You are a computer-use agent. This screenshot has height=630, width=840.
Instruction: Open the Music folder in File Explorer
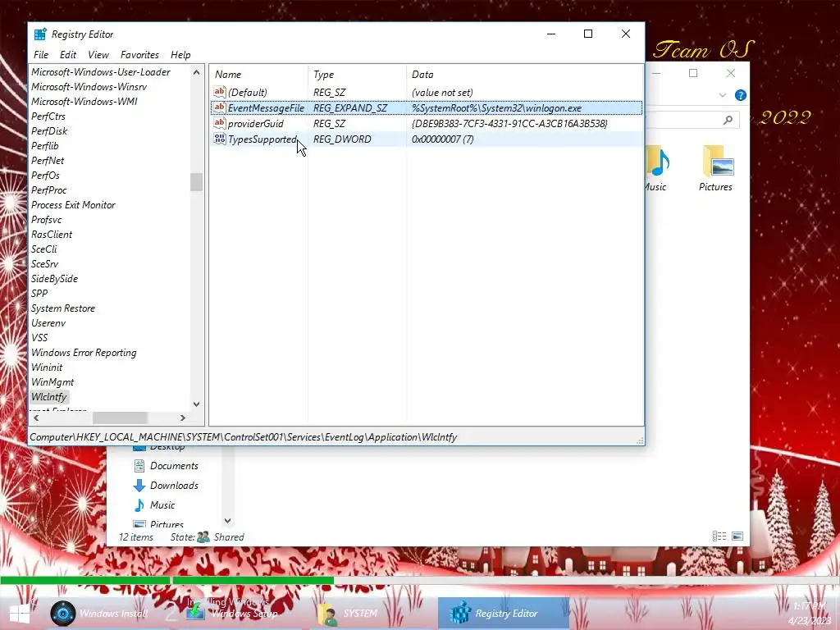655,167
